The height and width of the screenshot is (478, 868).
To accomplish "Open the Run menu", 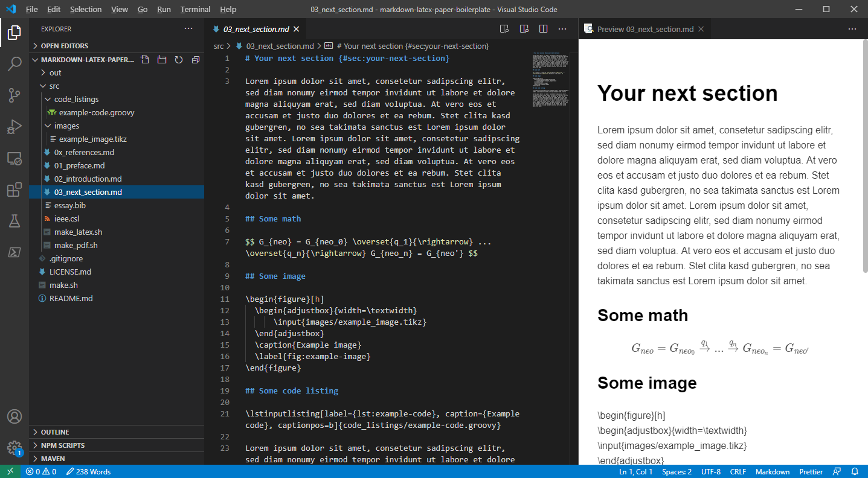I will click(164, 9).
